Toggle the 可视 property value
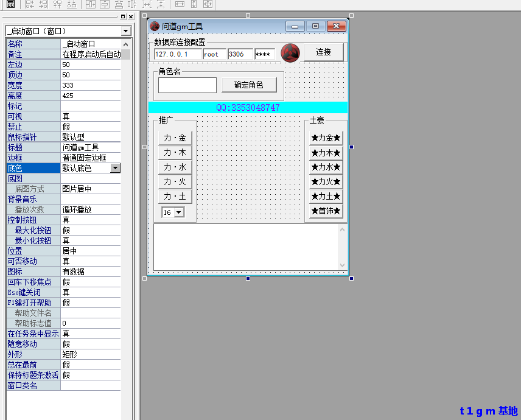This screenshot has width=521, height=420. pyautogui.click(x=91, y=116)
